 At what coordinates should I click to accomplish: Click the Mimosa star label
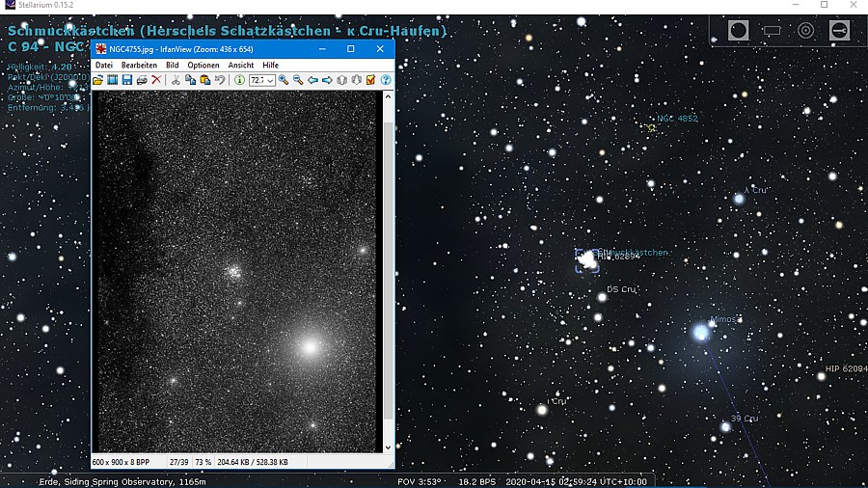tap(725, 319)
